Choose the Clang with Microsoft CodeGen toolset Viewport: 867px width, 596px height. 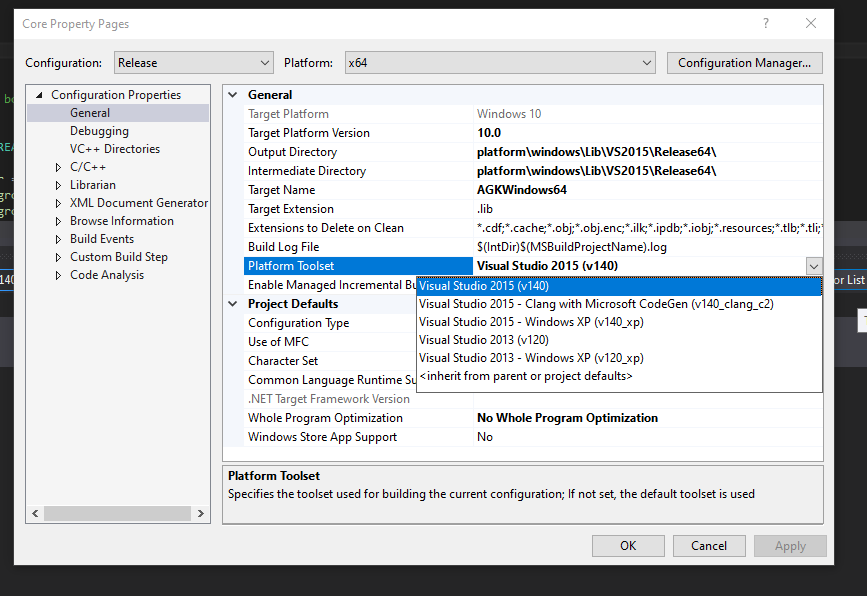[619, 304]
